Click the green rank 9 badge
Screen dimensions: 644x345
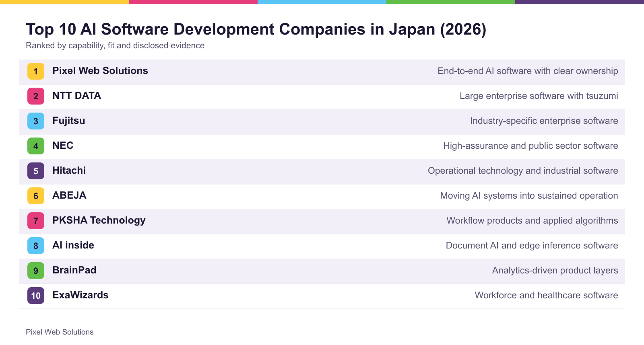pyautogui.click(x=36, y=271)
